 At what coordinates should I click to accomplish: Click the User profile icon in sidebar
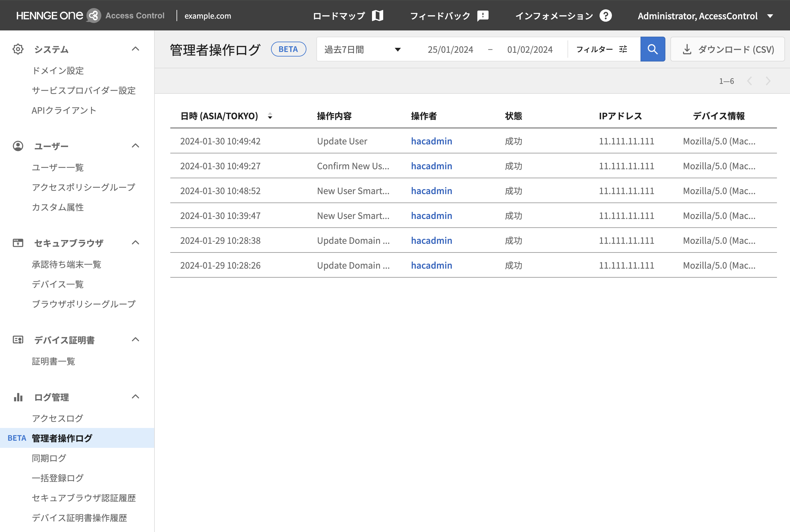18,146
